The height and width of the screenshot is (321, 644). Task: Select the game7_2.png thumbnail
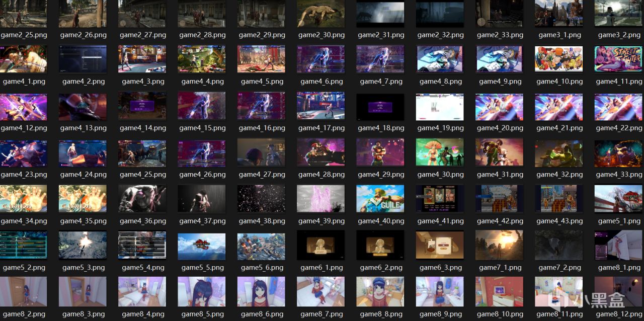(559, 245)
